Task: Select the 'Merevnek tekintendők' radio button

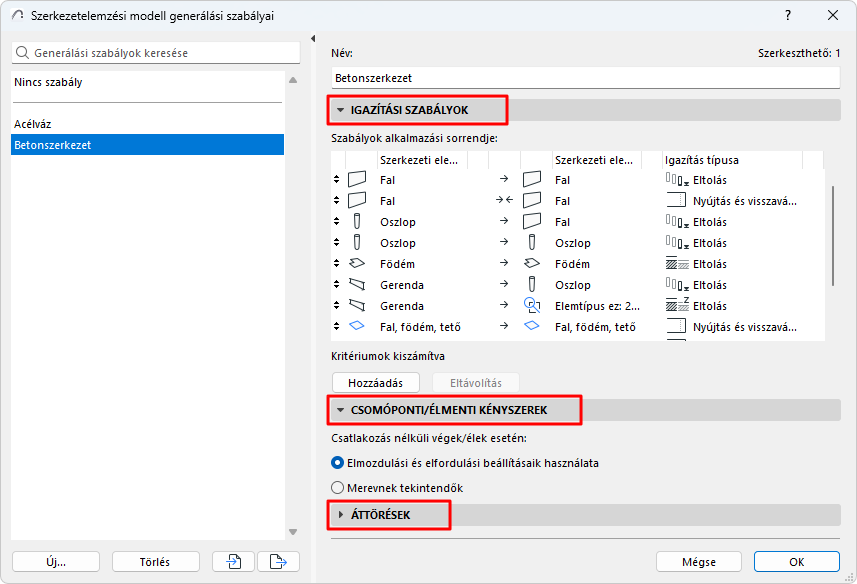Action: click(x=337, y=488)
